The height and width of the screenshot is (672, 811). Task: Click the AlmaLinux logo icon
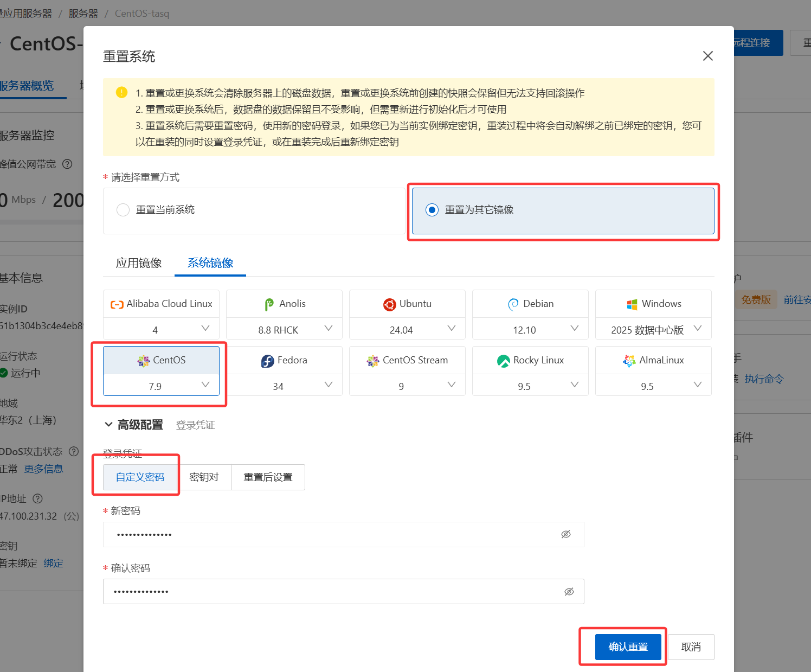point(629,361)
